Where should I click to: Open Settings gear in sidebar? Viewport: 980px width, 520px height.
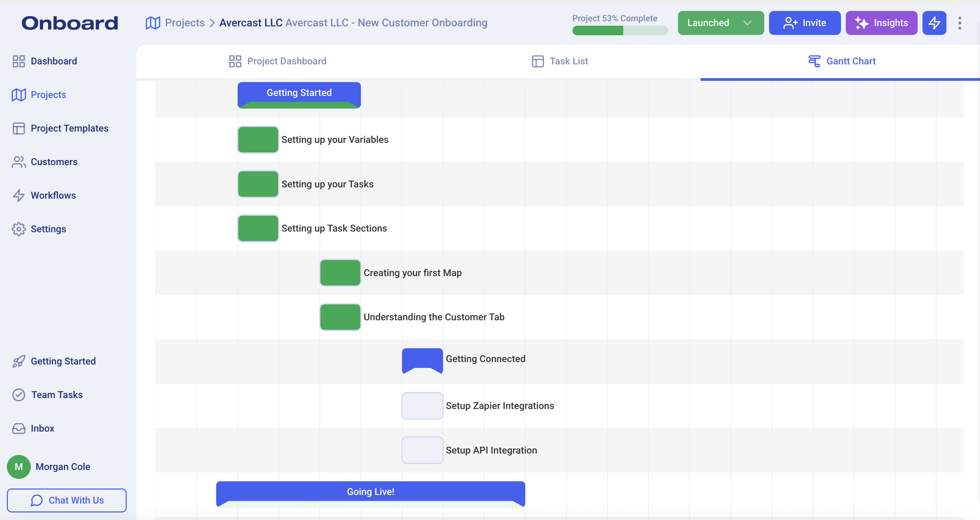[48, 229]
